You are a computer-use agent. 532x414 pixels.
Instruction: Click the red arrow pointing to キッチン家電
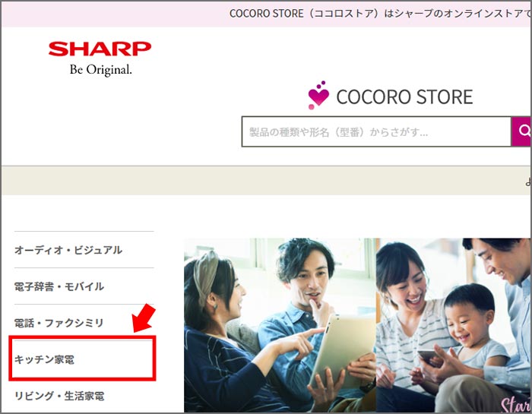click(x=144, y=318)
